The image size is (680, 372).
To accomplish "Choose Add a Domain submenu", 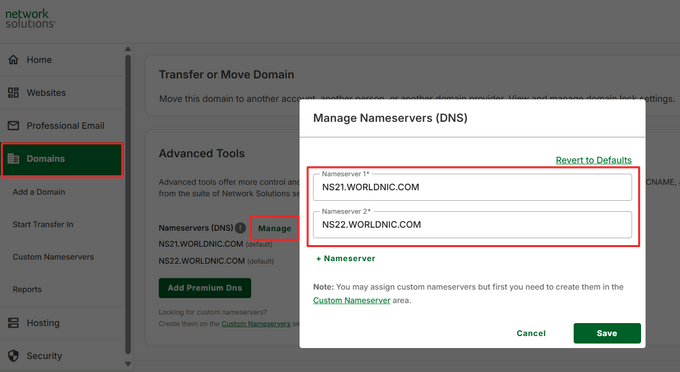I will [x=39, y=192].
